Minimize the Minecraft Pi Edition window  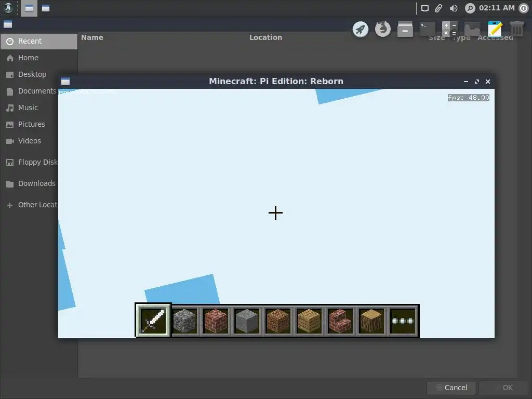[x=466, y=82]
